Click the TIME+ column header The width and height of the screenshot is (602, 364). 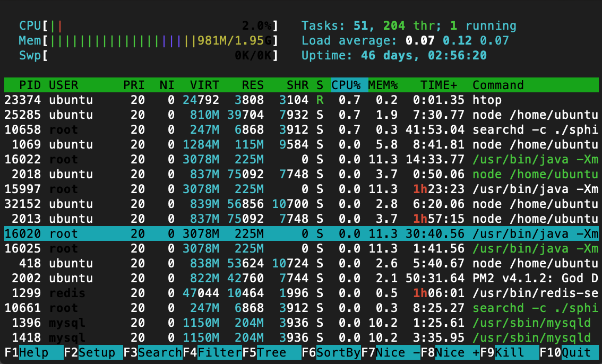pyautogui.click(x=438, y=85)
